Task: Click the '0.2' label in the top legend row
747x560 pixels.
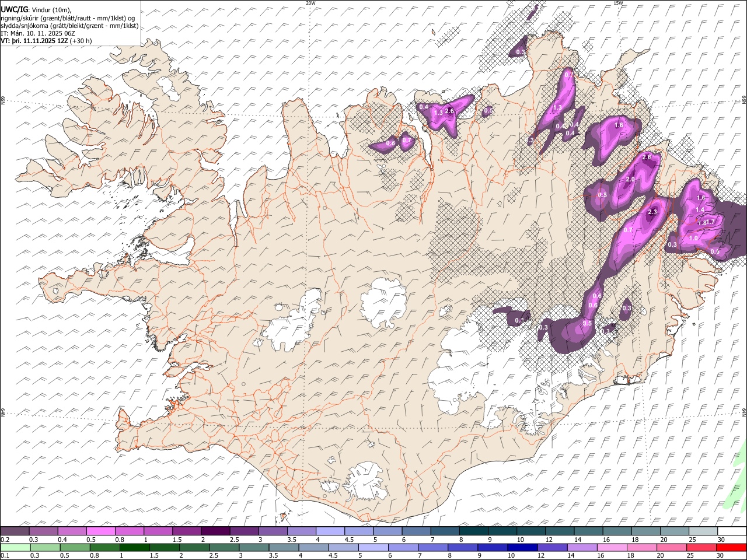Action: [x=5, y=540]
